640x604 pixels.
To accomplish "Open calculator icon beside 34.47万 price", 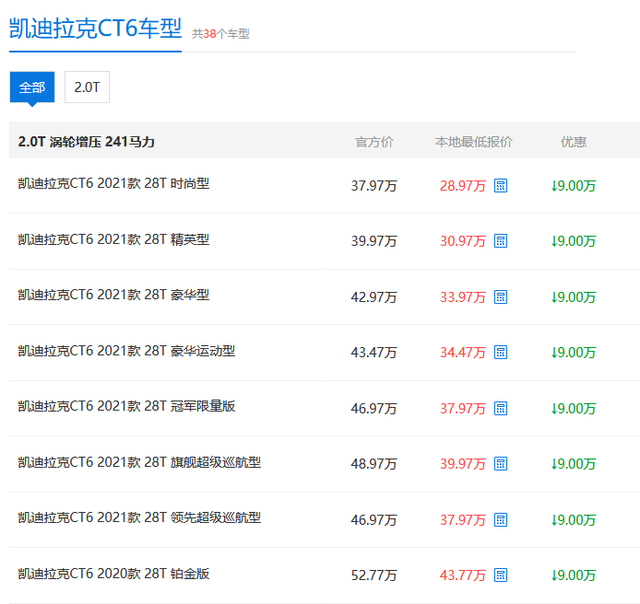I will [x=501, y=353].
